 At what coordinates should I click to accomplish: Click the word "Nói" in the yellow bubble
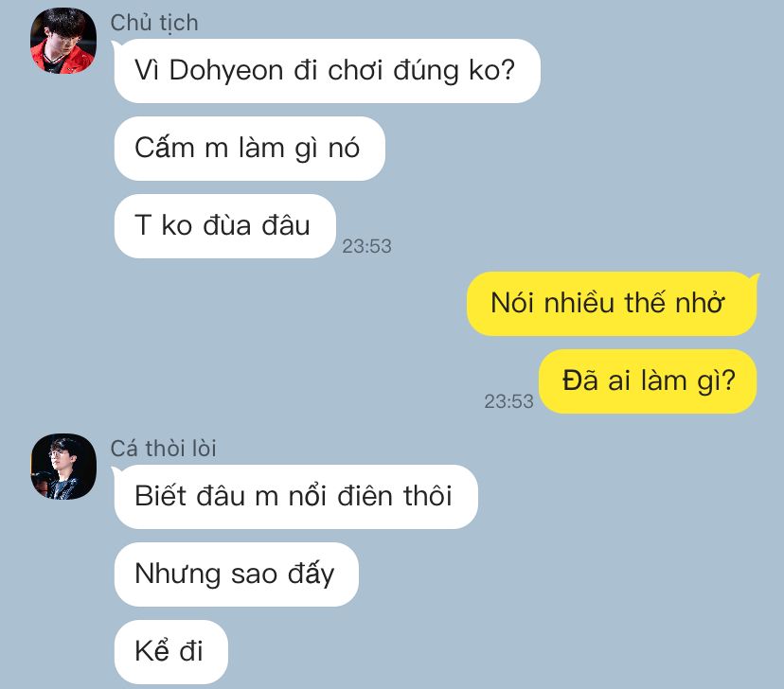[513, 303]
